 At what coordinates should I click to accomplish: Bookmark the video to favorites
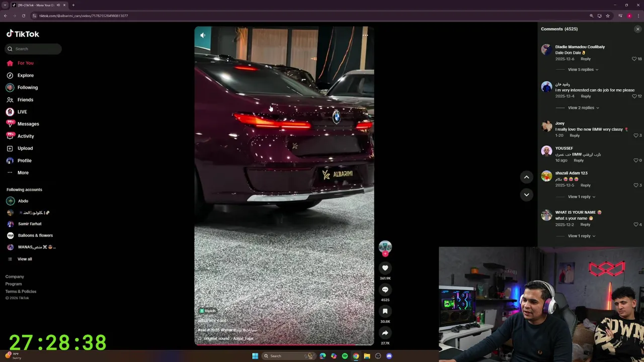pyautogui.click(x=385, y=311)
